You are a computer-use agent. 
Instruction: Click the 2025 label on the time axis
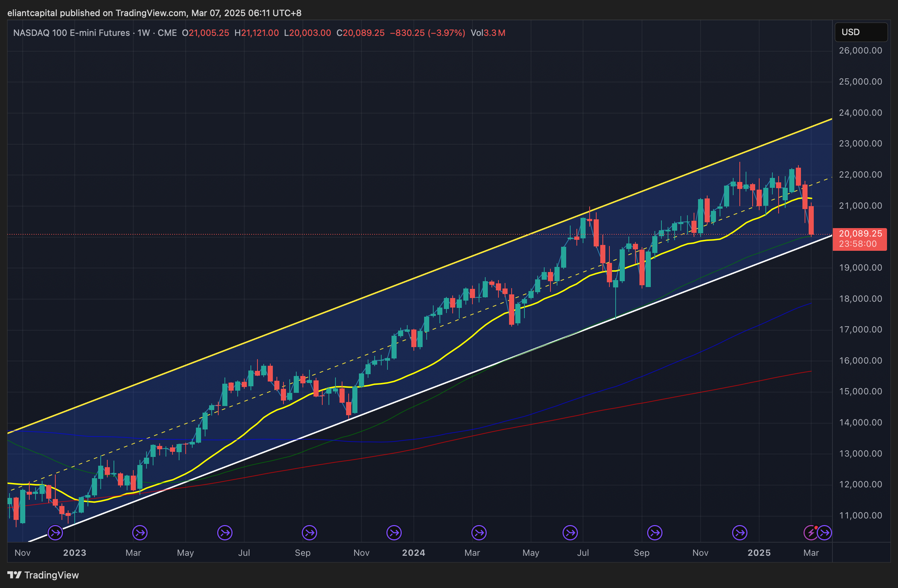tap(759, 553)
